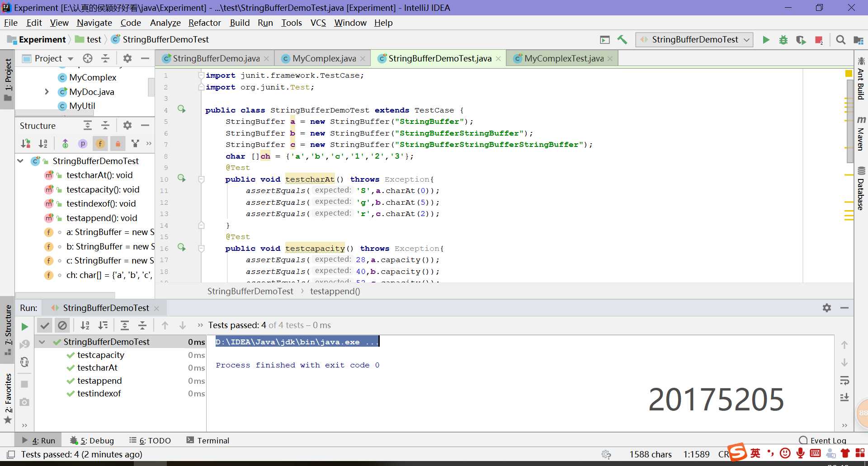
Task: Open Run panel settings gear
Action: [827, 308]
